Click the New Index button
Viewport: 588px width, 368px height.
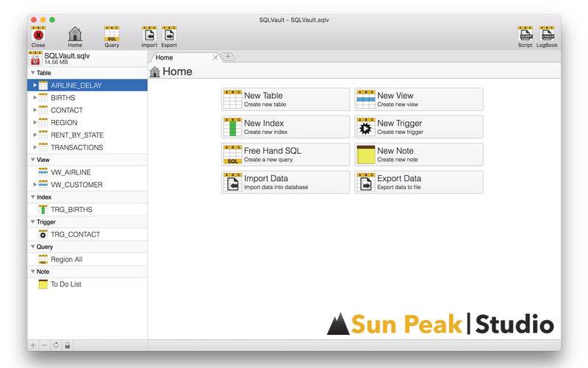point(285,127)
